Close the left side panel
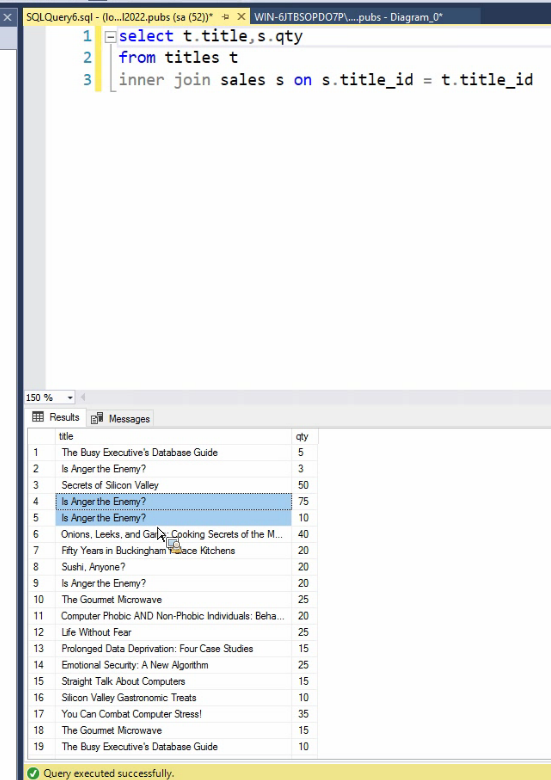The width and height of the screenshot is (551, 780). click(x=7, y=17)
